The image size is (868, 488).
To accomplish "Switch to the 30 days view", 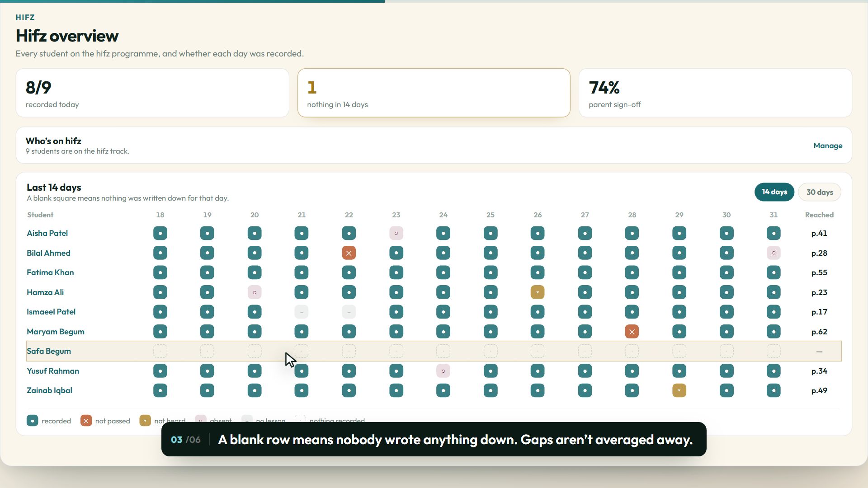I will [819, 192].
